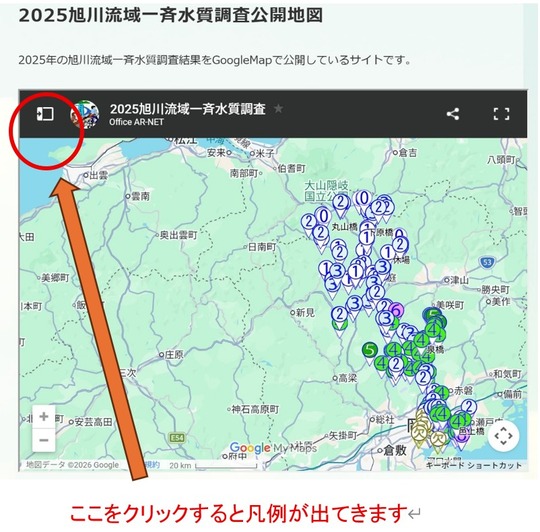
Task: Click the 南部町 label on map
Action: point(245,173)
